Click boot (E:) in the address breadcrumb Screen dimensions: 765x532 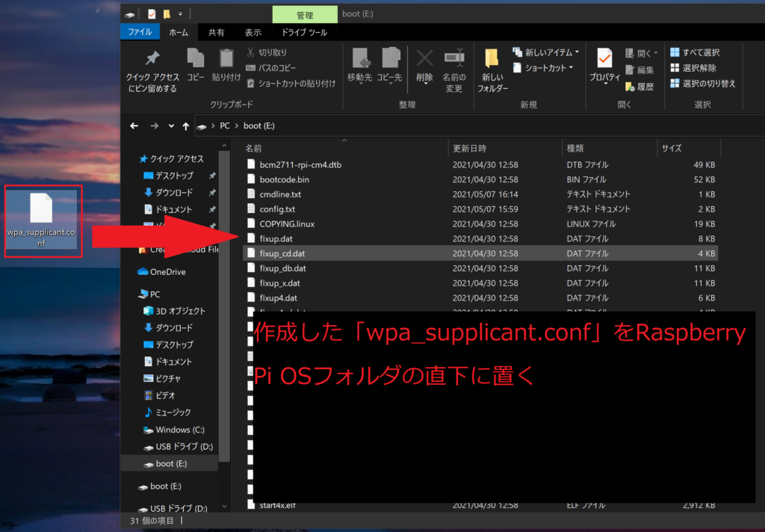tap(259, 126)
